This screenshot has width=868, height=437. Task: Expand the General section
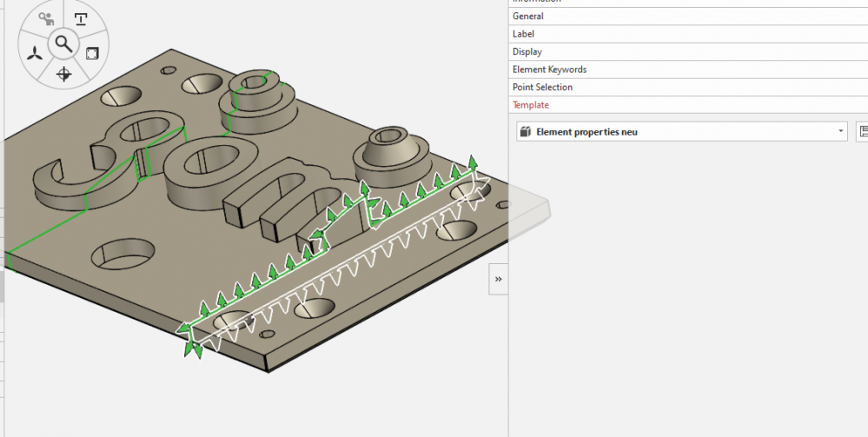(527, 16)
